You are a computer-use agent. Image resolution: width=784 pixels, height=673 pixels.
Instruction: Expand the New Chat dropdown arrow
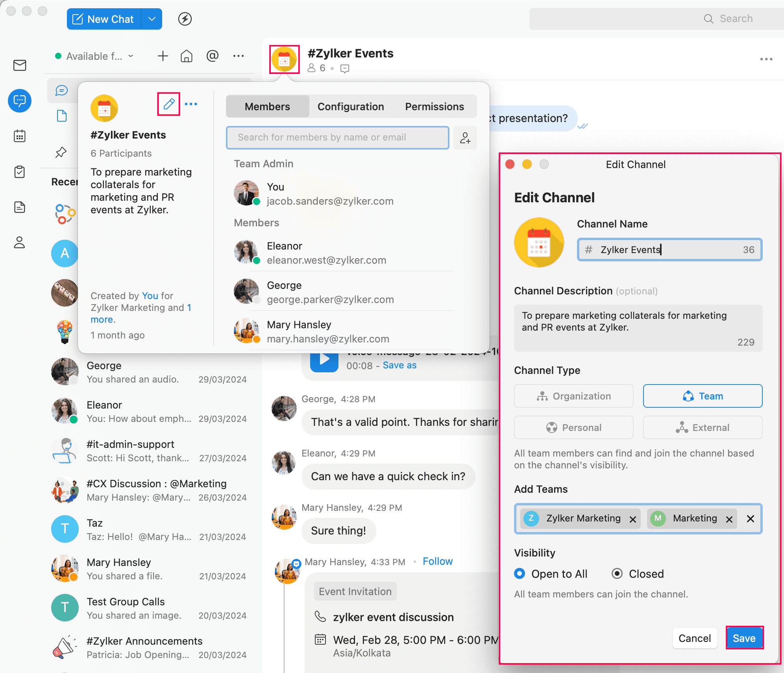(152, 19)
